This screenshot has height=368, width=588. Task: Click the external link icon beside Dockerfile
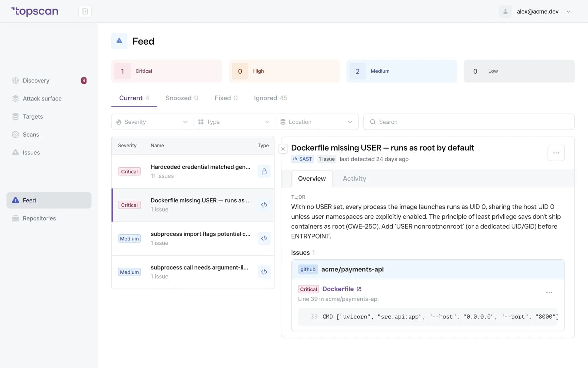(359, 289)
